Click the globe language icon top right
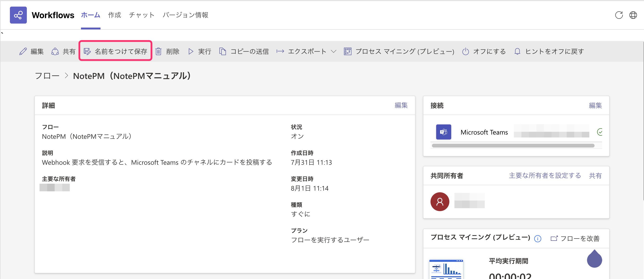This screenshot has width=644, height=279. pyautogui.click(x=633, y=15)
